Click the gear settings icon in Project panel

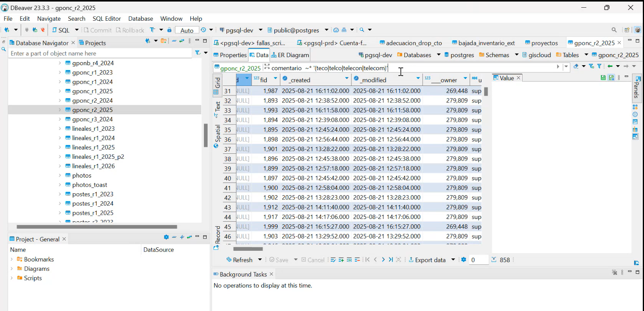click(166, 237)
